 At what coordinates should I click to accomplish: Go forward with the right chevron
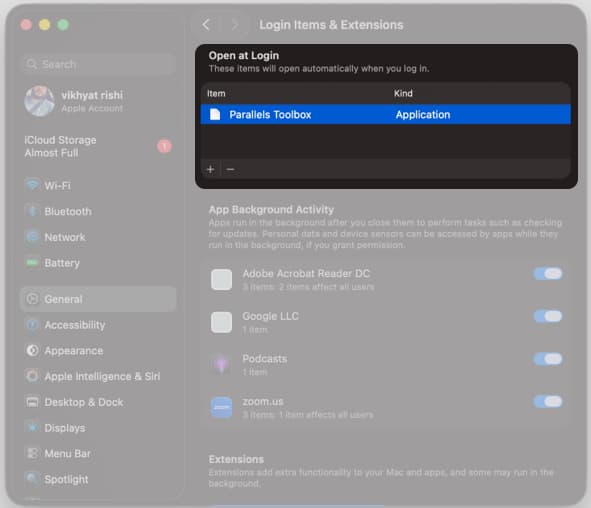tap(234, 25)
